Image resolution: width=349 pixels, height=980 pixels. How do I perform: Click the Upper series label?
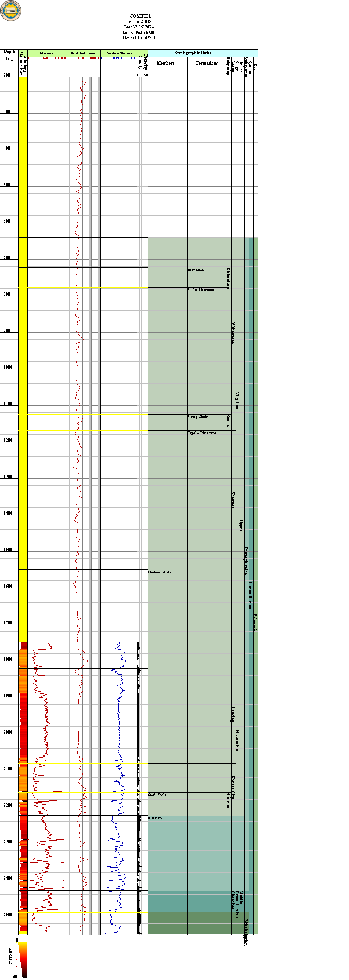coord(241,525)
